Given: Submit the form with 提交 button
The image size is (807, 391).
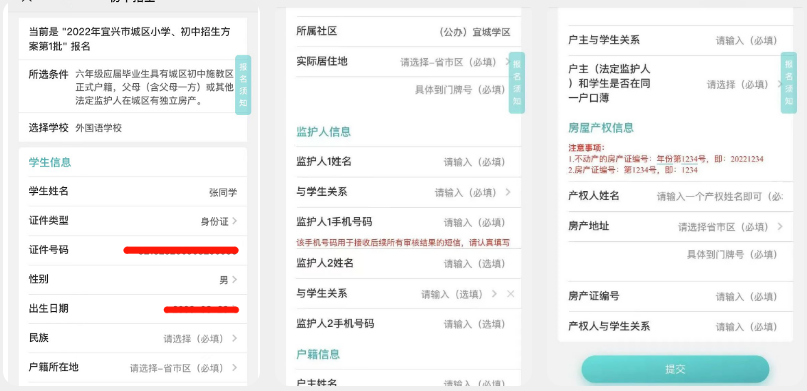Looking at the screenshot, I should click(675, 369).
